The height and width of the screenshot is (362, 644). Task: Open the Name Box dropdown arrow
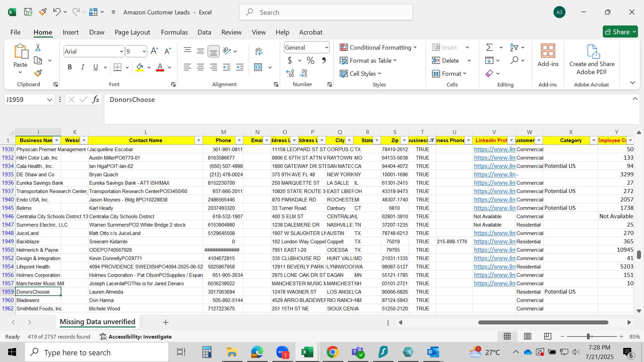[x=50, y=100]
